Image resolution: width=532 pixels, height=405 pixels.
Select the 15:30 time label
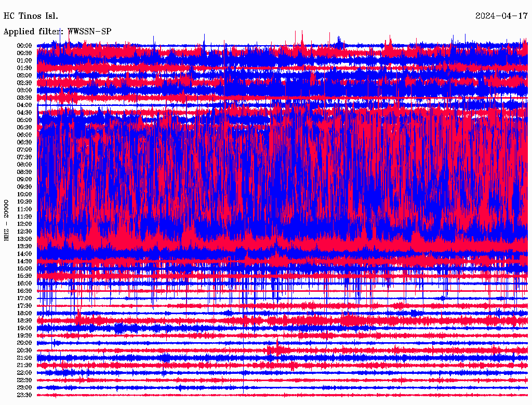coord(24,276)
